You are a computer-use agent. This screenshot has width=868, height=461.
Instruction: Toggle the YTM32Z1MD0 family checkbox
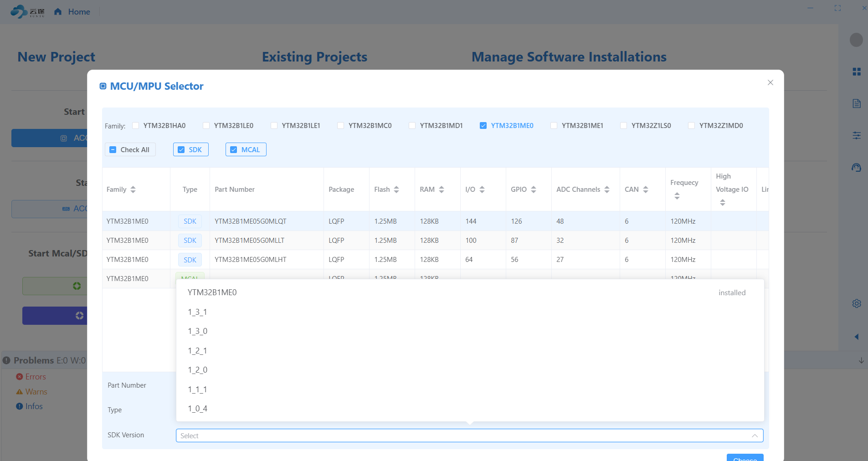click(x=691, y=125)
